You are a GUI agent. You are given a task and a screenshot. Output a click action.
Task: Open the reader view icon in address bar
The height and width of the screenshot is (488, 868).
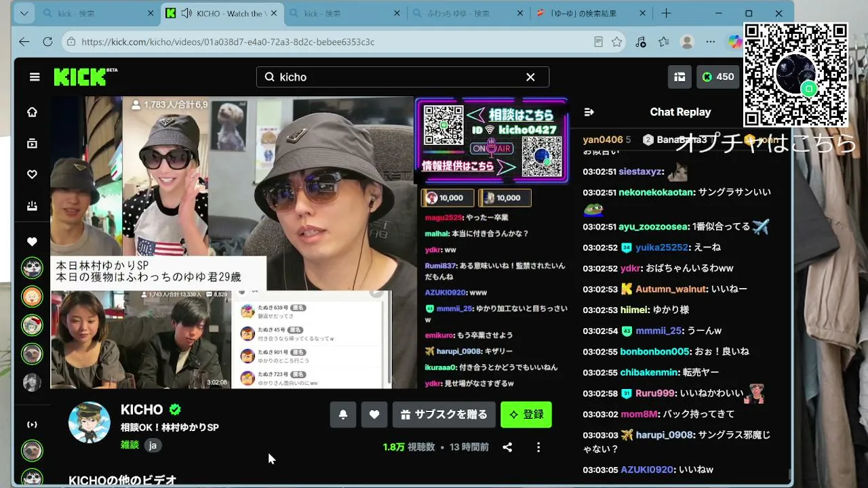(598, 42)
